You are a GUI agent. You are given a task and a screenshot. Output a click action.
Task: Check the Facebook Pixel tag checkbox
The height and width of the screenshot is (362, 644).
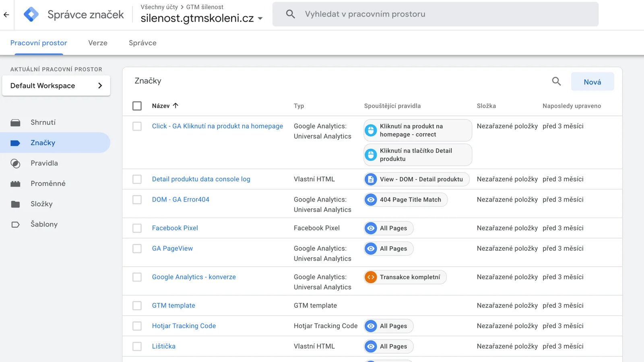(137, 228)
